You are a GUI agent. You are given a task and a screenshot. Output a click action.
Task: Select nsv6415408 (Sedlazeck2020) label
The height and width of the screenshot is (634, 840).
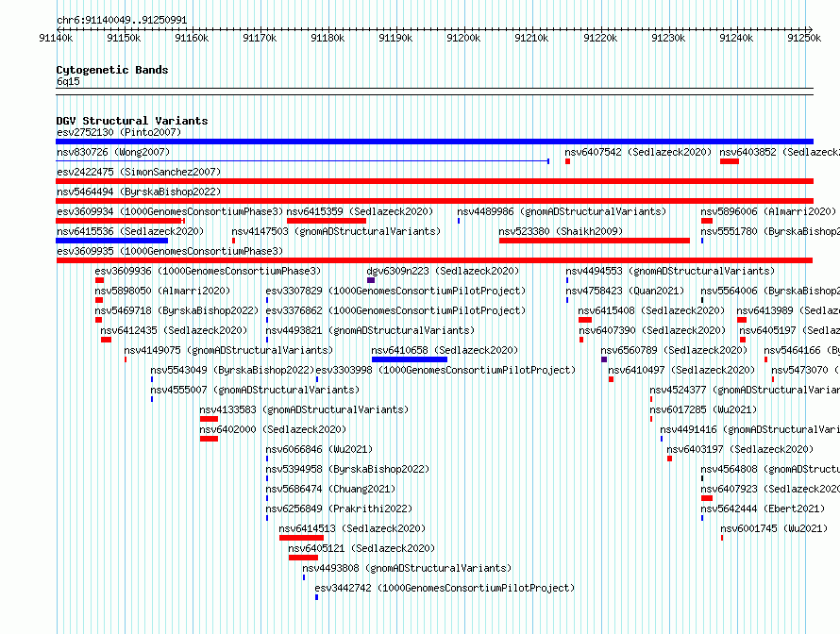pyautogui.click(x=651, y=310)
